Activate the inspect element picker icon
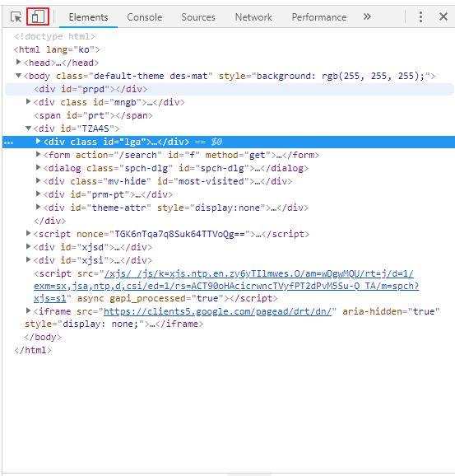This screenshot has width=455, height=476. (x=16, y=17)
